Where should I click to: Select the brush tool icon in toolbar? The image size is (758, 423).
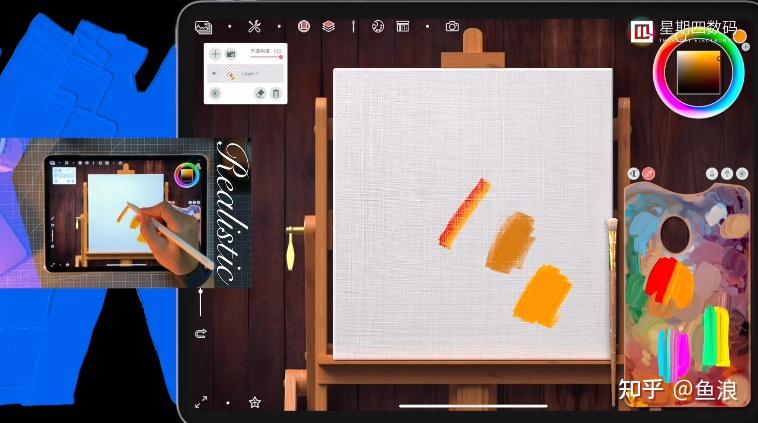pos(353,27)
